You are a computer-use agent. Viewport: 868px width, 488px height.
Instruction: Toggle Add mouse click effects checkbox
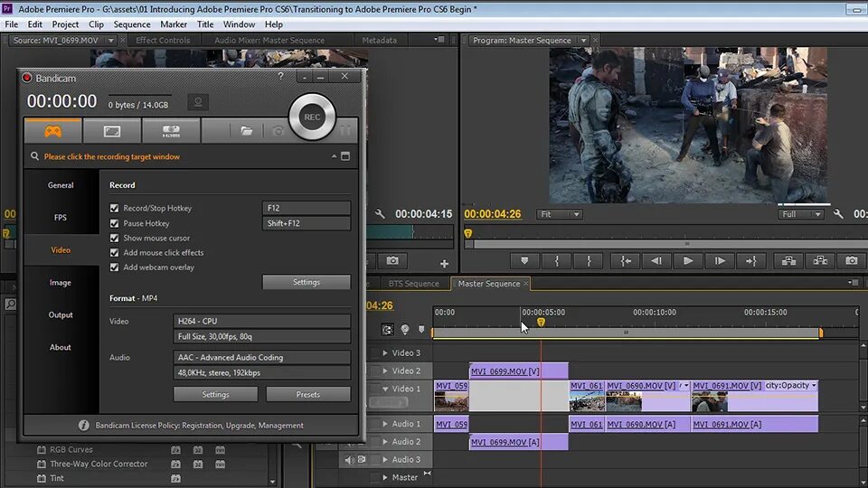(x=115, y=252)
